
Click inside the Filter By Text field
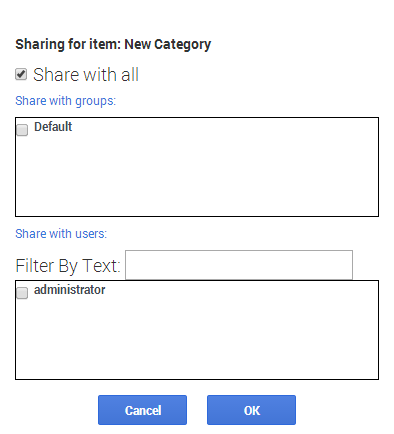coord(239,265)
